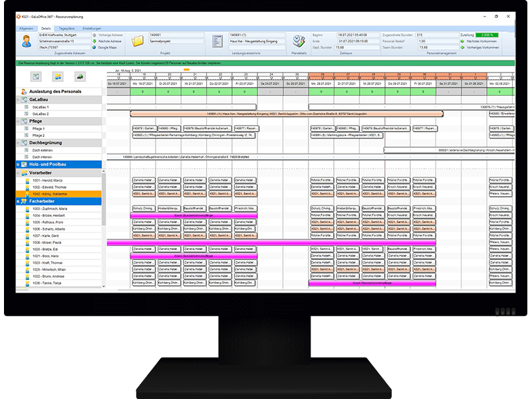Open the Leistungsverzeichnis document icon

point(217,41)
